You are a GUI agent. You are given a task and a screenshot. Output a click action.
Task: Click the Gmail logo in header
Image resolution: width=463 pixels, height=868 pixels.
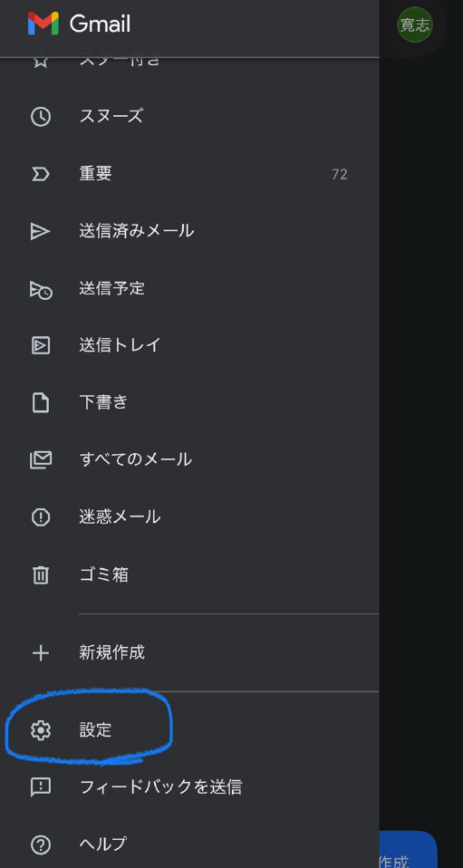click(79, 24)
